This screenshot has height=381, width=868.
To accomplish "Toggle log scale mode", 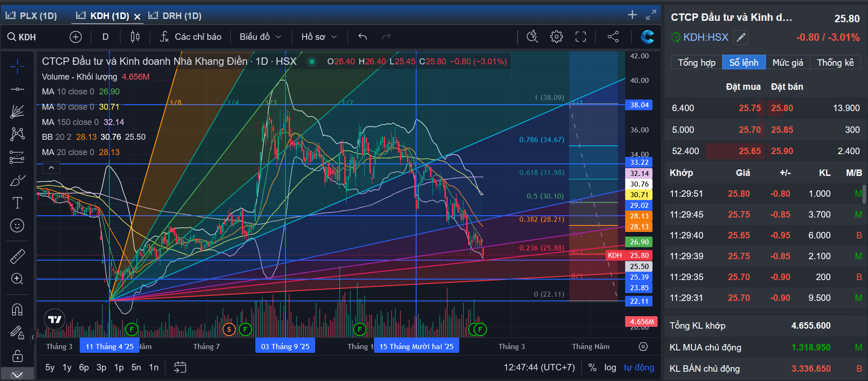I will coord(610,368).
